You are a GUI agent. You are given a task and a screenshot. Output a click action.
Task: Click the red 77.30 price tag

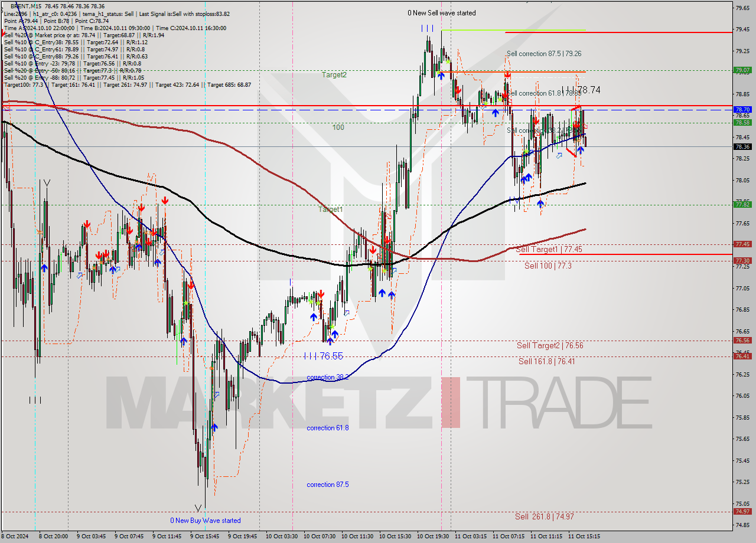742,260
